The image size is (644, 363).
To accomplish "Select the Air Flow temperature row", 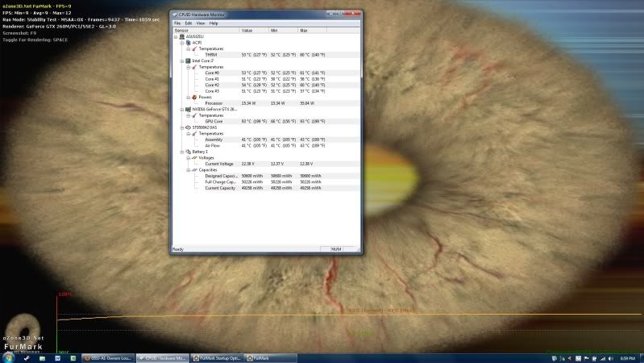I will [x=266, y=146].
